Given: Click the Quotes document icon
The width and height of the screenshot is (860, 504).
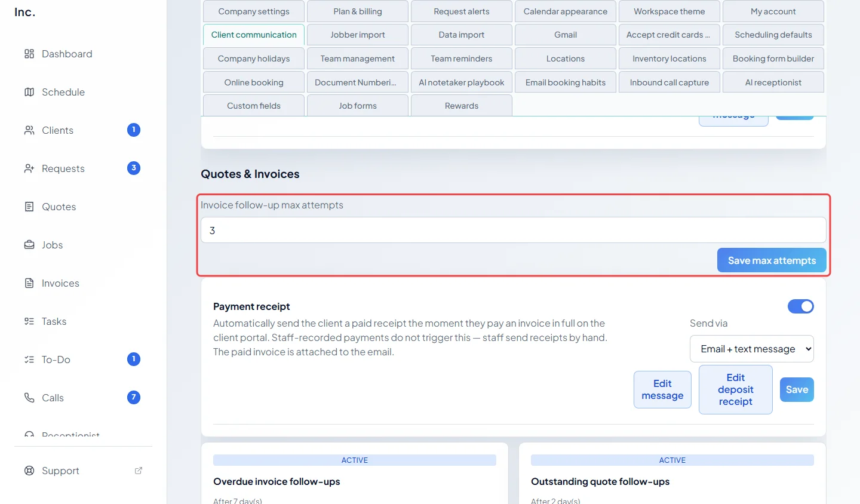Looking at the screenshot, I should [x=29, y=207].
